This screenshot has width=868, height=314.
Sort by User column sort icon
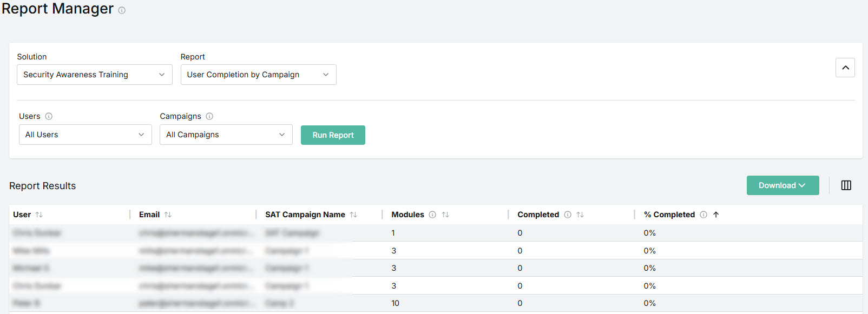(x=39, y=215)
